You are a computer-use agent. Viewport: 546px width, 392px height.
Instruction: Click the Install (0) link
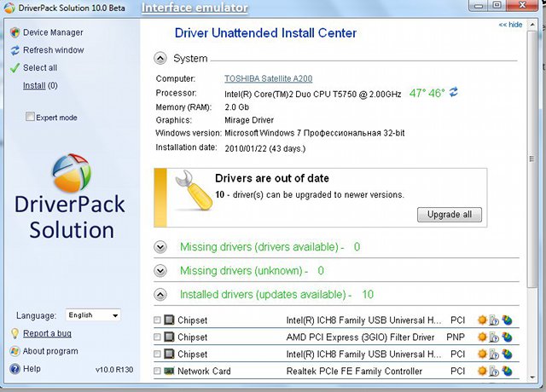tap(40, 85)
